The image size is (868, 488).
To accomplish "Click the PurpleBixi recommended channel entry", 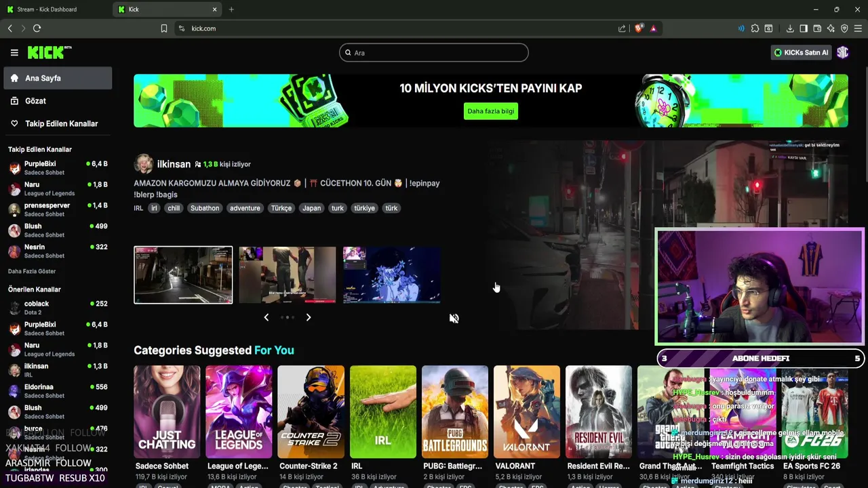I will point(58,329).
